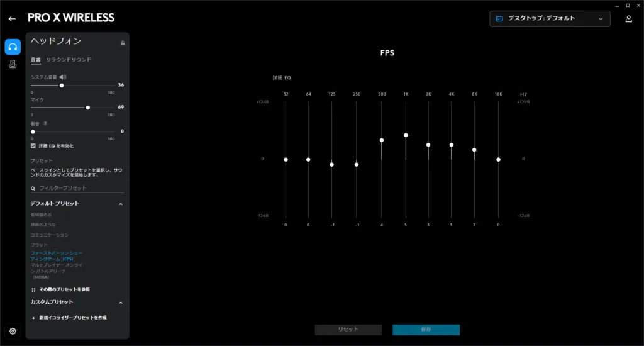
Task: Select the マルチプレイヤー オンライン バトルアリーナ (MOBA) preset
Action: coord(57,271)
